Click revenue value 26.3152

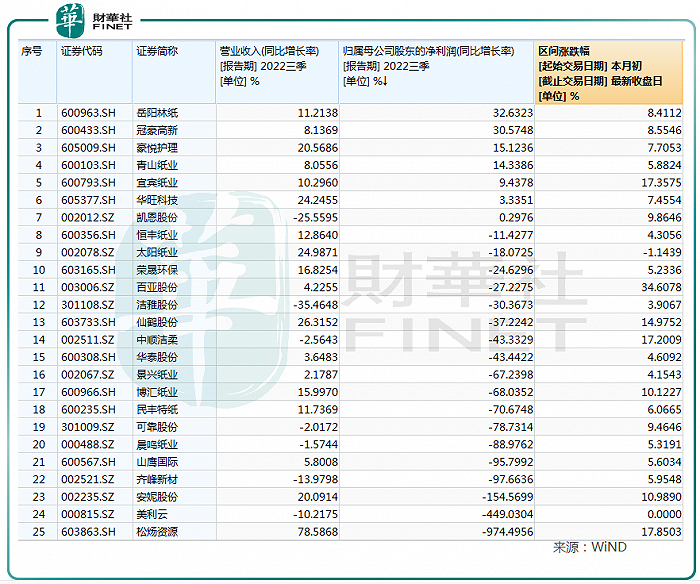pyautogui.click(x=318, y=322)
